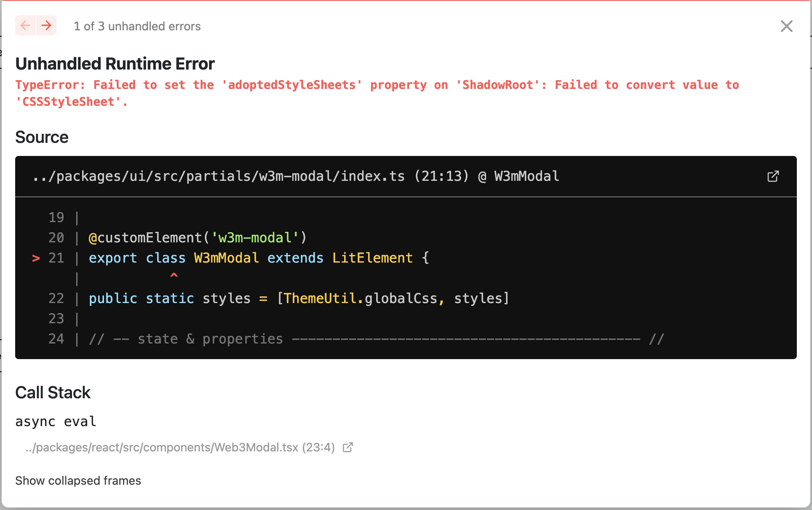Click the 'Source' section heading
The image size is (812, 510).
tap(42, 137)
